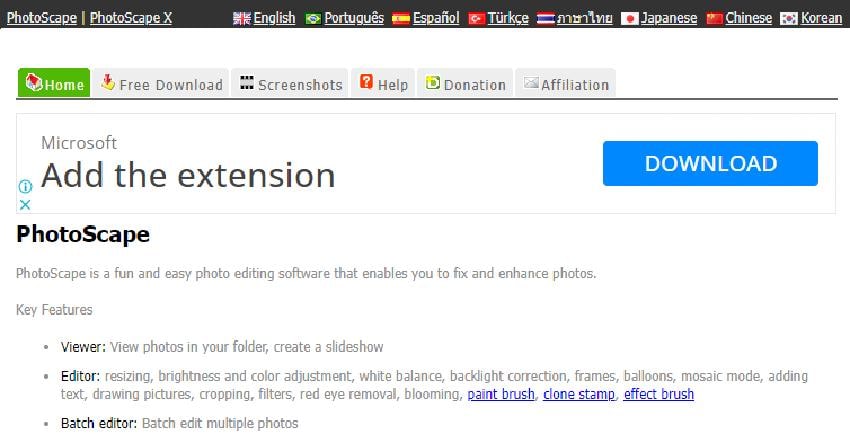Follow the PhotoScape X link
Image resolution: width=850 pixels, height=434 pixels.
point(131,18)
